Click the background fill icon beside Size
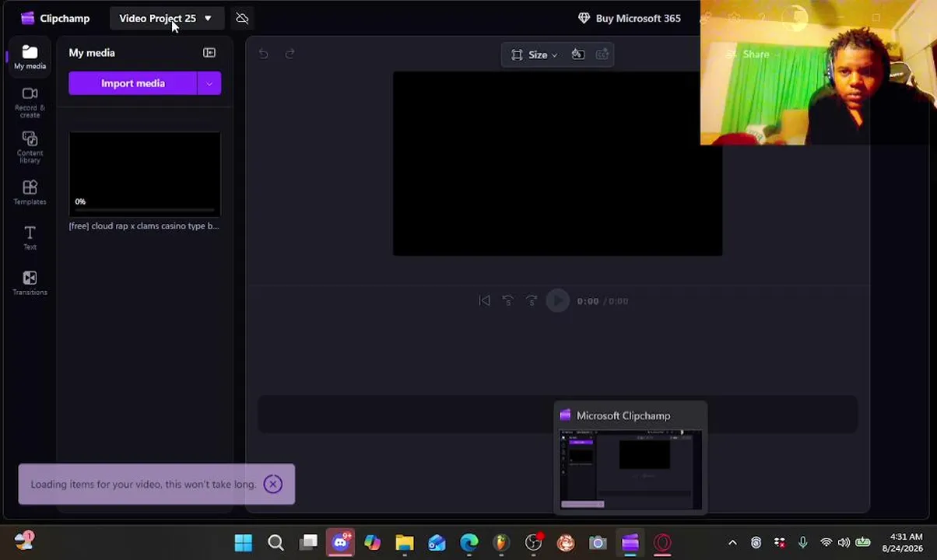 (578, 54)
